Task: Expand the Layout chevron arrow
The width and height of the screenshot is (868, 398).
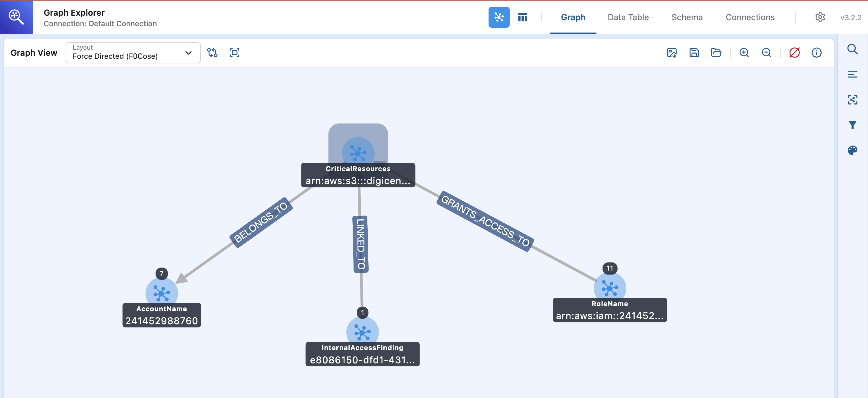Action: coord(188,53)
